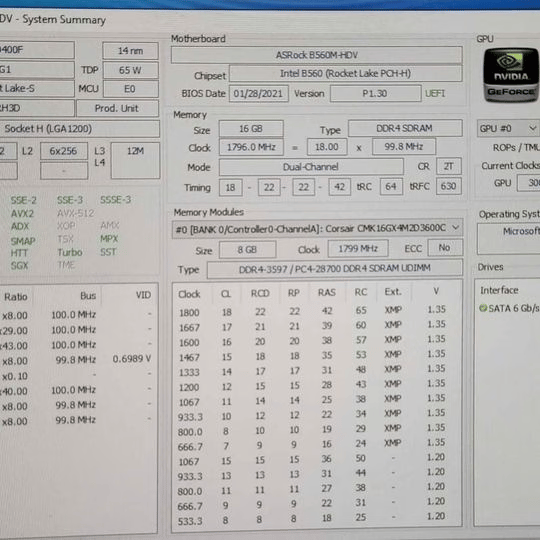The width and height of the screenshot is (540, 540).
Task: Click the AVX2 feature label
Action: coord(22,214)
